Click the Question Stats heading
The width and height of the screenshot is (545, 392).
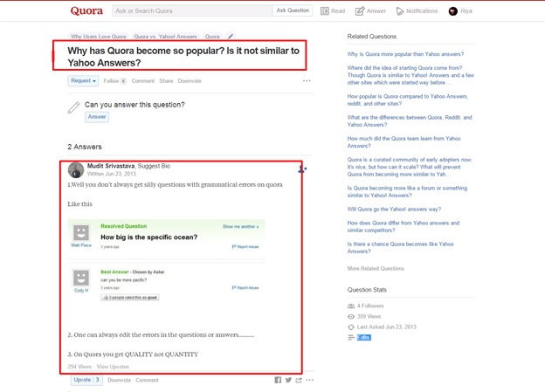pos(367,290)
